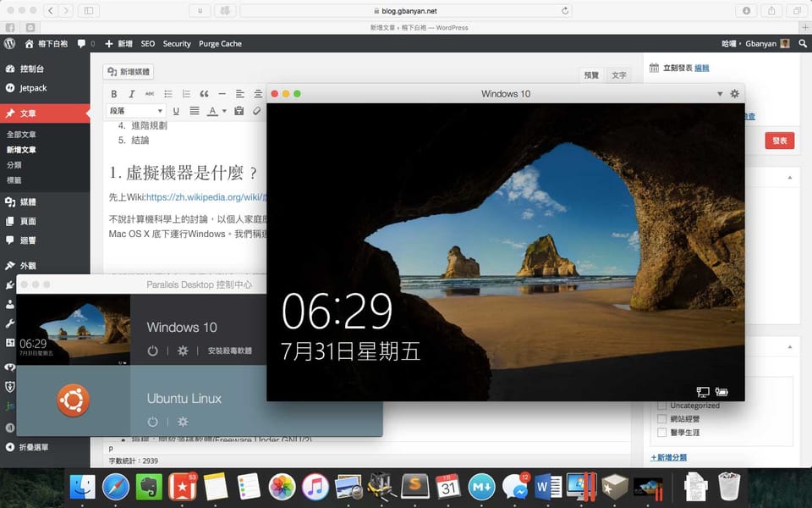Viewport: 812px width, 508px height.
Task: Open Evernote from the Dock
Action: point(149,487)
